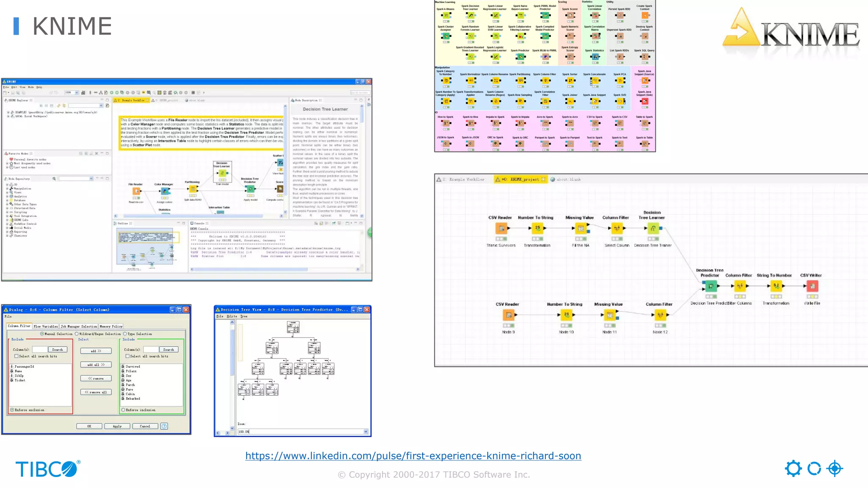Check Select all search hits in Exclude panel
Image resolution: width=868 pixels, height=488 pixels.
(16, 356)
